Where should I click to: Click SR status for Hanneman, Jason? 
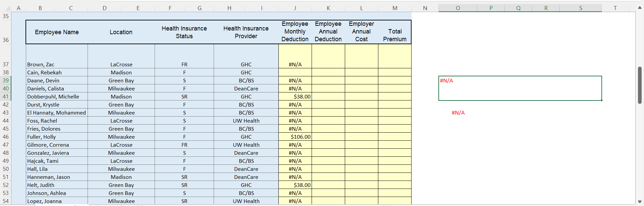pyautogui.click(x=184, y=177)
